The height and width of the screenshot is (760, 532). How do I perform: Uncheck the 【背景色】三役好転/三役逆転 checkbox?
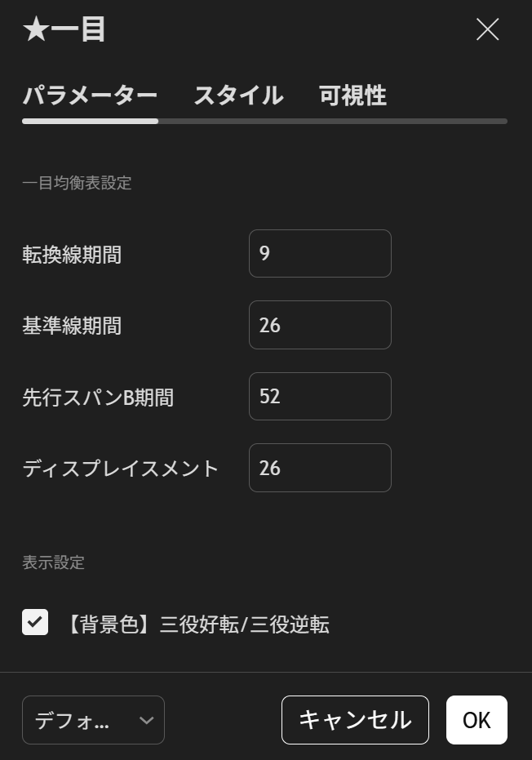[35, 622]
